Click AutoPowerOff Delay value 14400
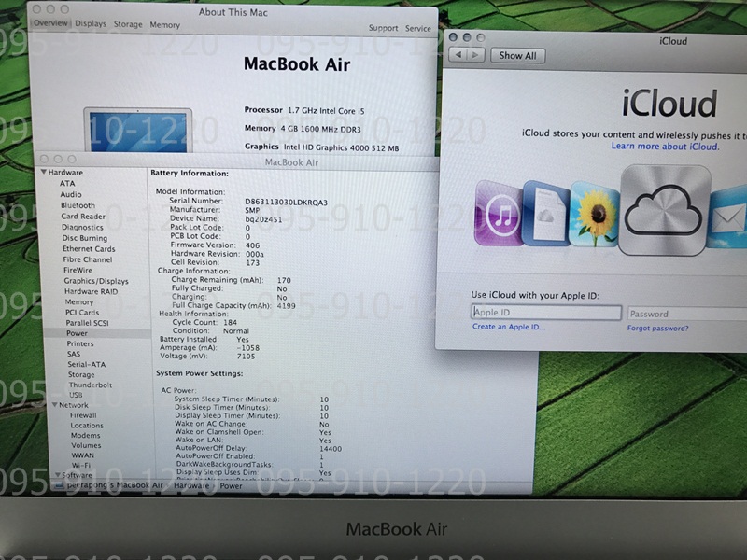 [331, 449]
